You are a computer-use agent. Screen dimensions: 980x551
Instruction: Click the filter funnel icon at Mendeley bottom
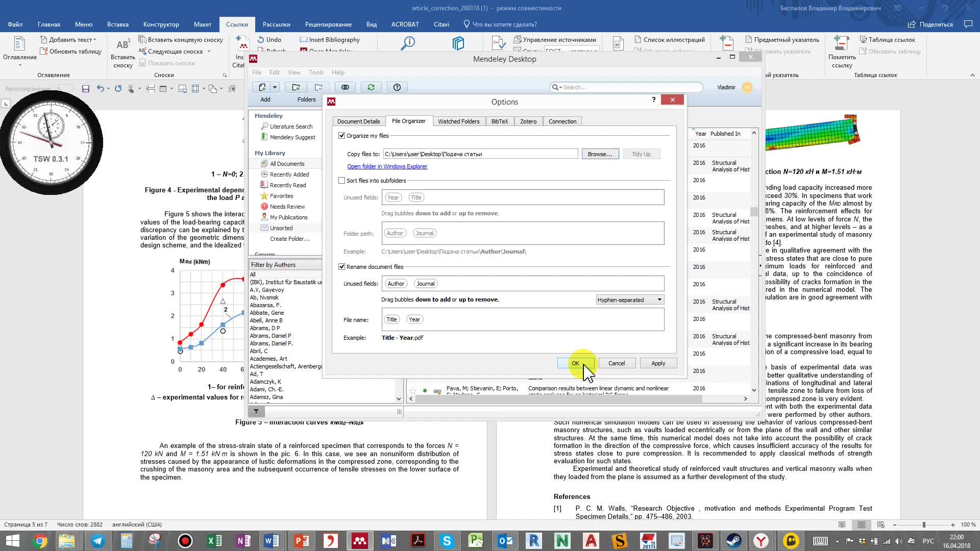[256, 411]
